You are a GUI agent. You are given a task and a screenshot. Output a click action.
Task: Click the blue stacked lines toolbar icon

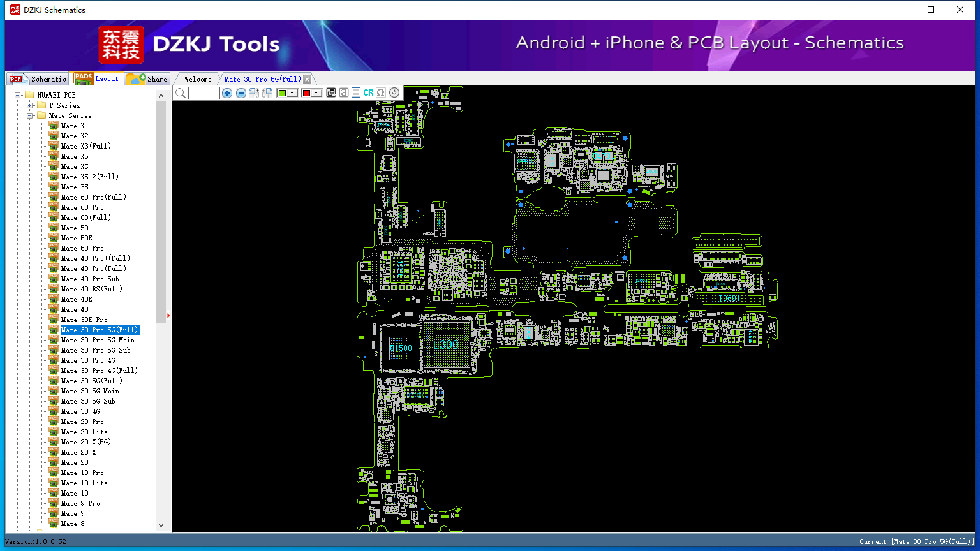(x=356, y=93)
